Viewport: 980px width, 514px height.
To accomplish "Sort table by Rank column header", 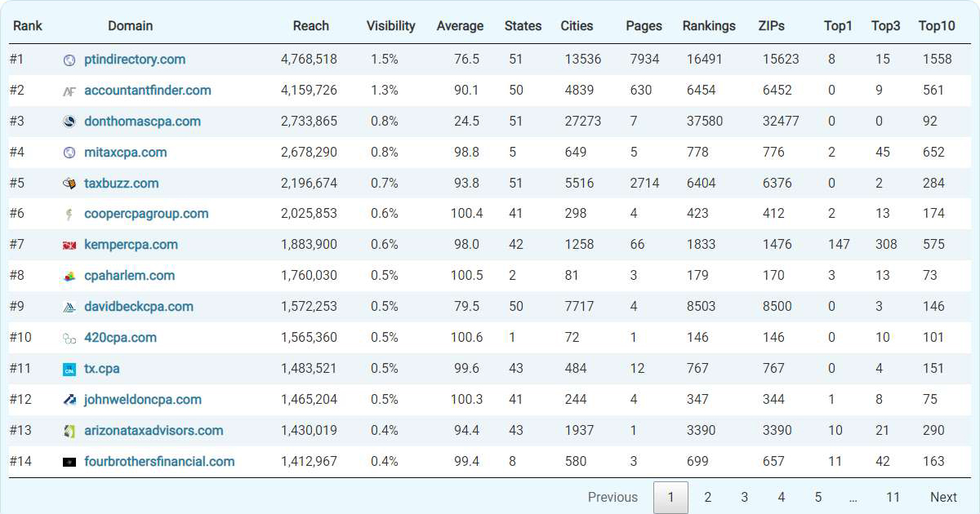I will click(28, 26).
